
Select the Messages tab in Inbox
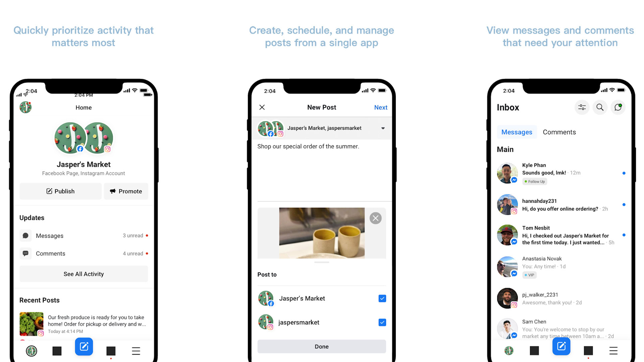coord(517,132)
